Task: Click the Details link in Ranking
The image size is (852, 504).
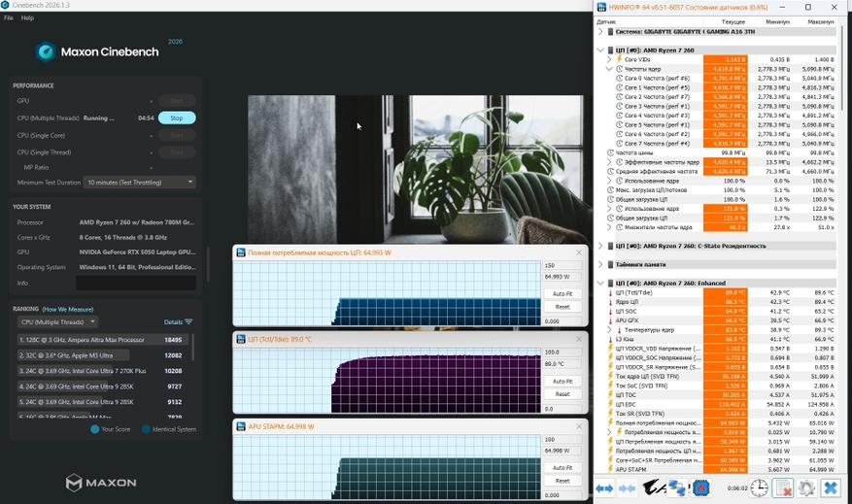Action: 173,322
